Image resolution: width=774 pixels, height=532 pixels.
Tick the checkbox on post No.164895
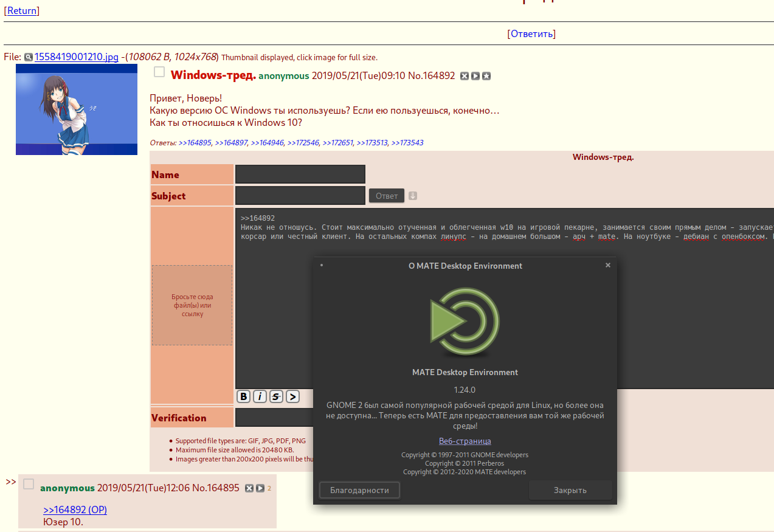pos(29,484)
